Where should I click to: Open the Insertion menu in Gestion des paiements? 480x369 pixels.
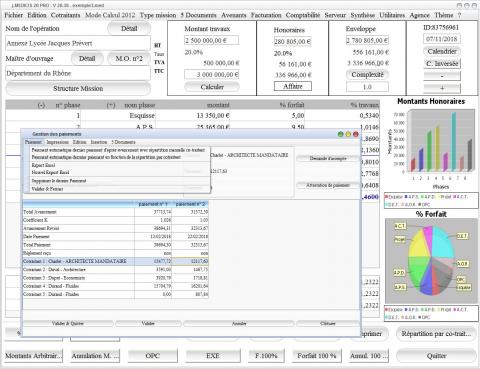[99, 142]
